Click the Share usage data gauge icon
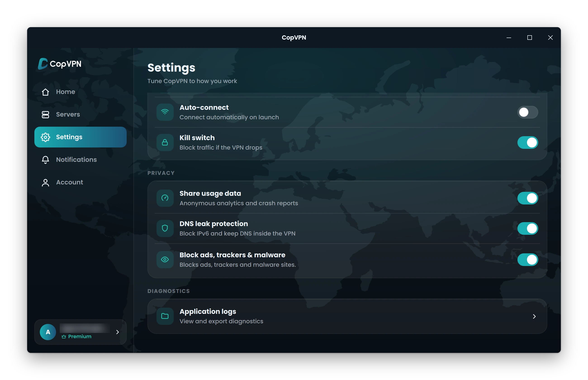This screenshot has width=588, height=380. pyautogui.click(x=165, y=198)
